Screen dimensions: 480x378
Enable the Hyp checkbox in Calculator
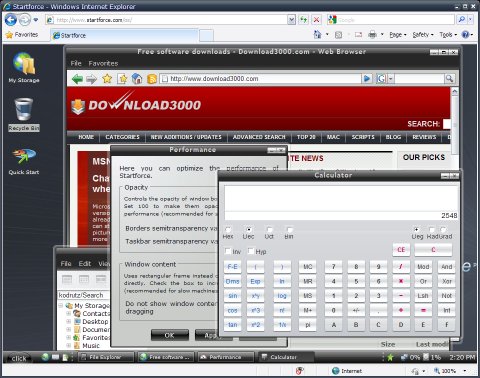(251, 251)
